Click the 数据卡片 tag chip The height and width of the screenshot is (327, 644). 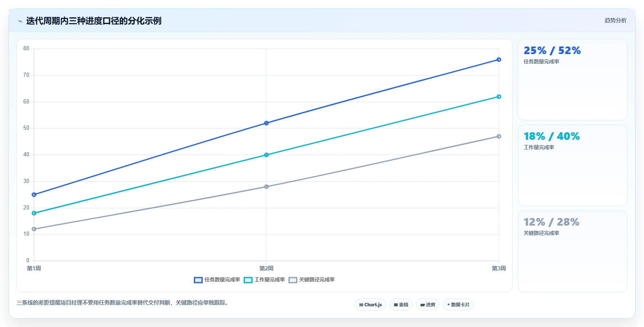(x=458, y=305)
